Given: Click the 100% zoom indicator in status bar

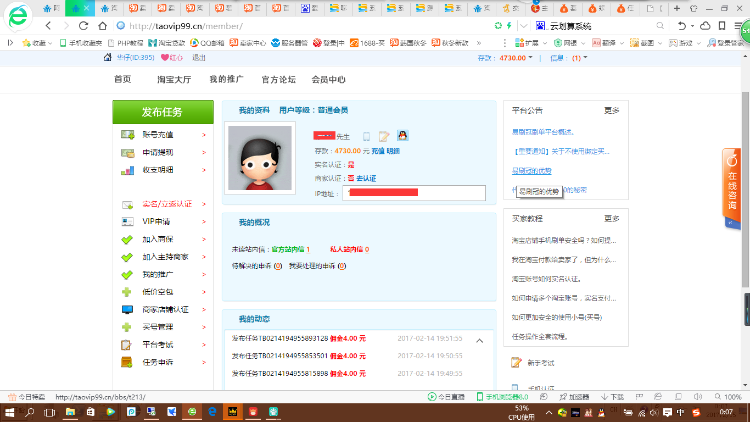Looking at the screenshot, I should point(728,397).
